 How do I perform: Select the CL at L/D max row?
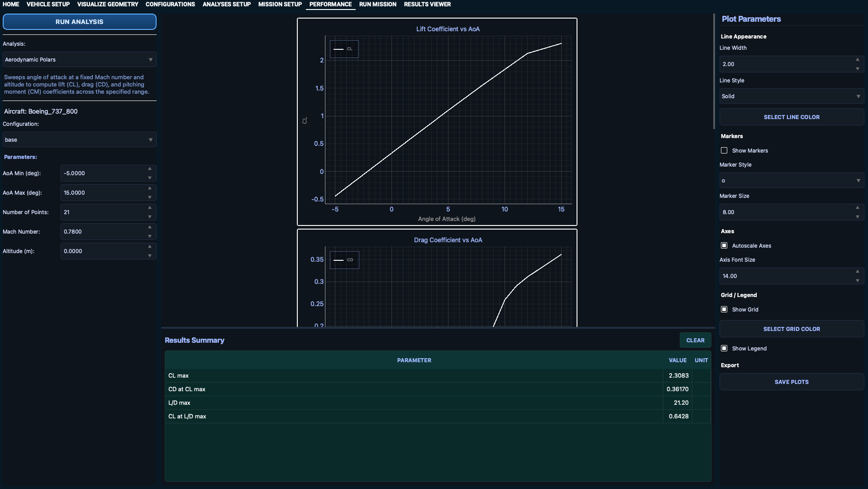[x=438, y=417]
